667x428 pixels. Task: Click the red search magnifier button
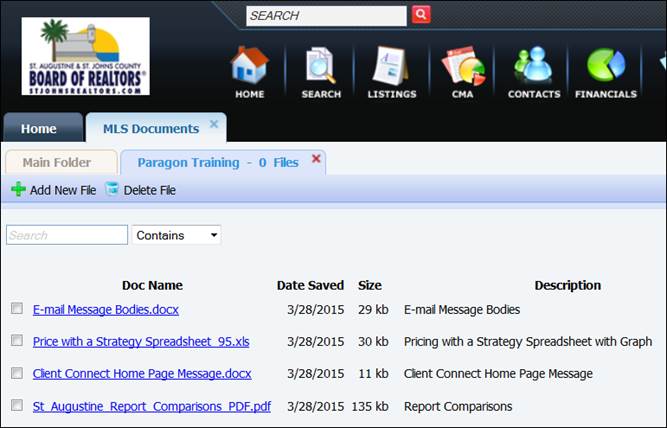421,15
